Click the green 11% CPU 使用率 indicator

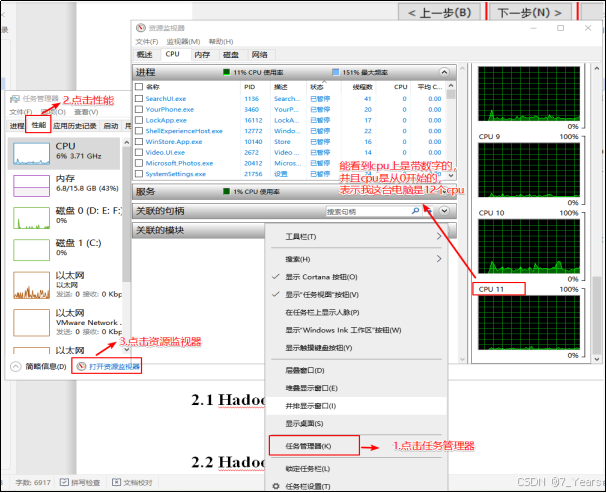click(226, 72)
